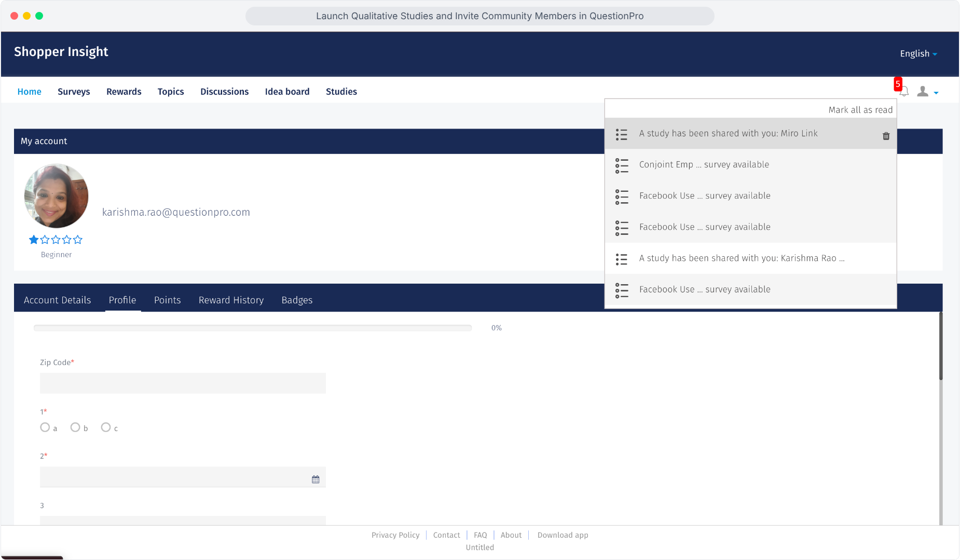Open the Surveys menu

[74, 92]
